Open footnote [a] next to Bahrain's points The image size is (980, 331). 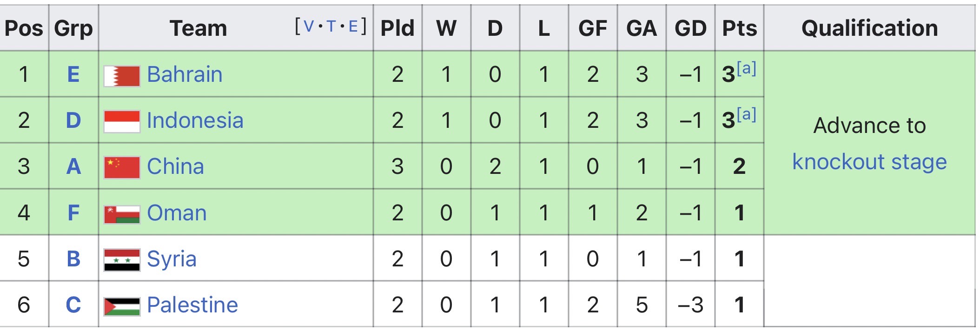747,68
